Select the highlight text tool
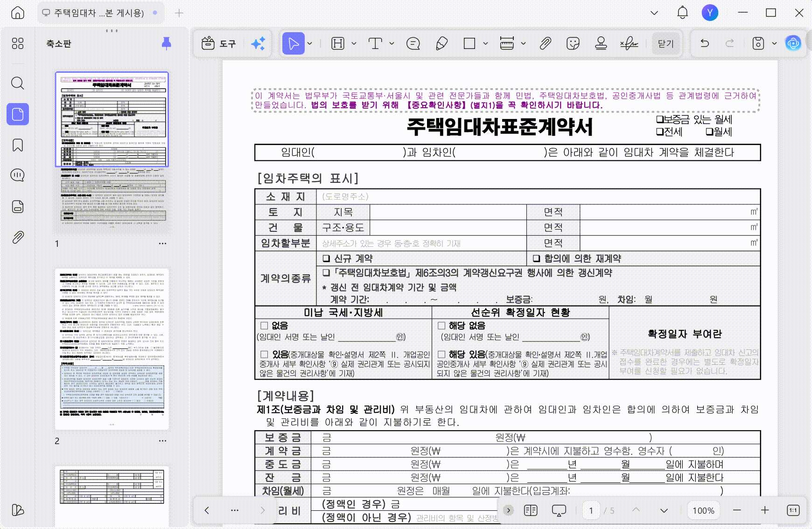 pos(338,43)
